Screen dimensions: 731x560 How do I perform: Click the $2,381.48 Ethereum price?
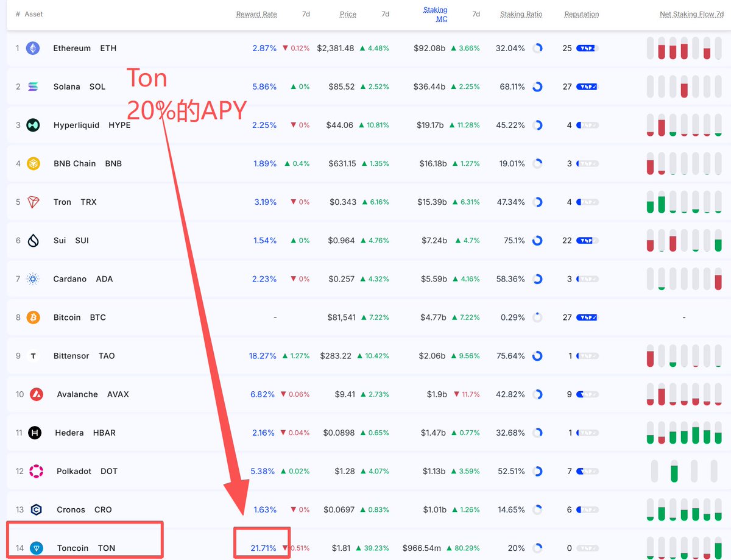[x=336, y=48]
